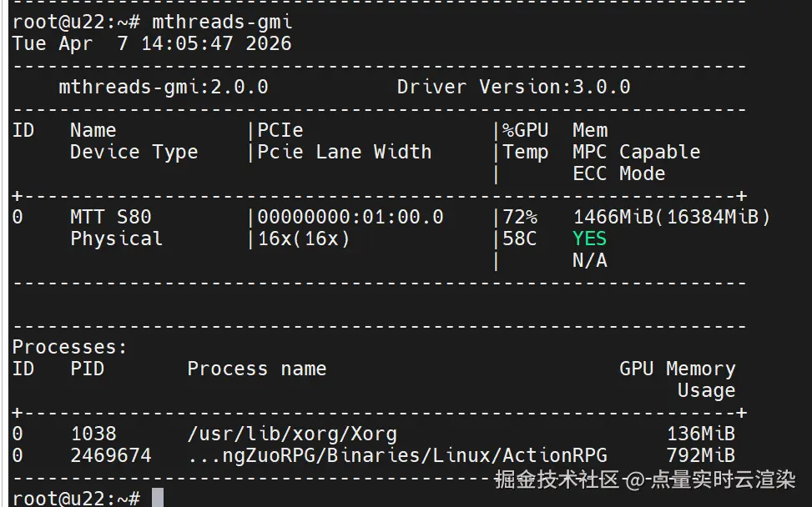Click the 58C temperature reading
This screenshot has height=507, width=812.
click(520, 238)
